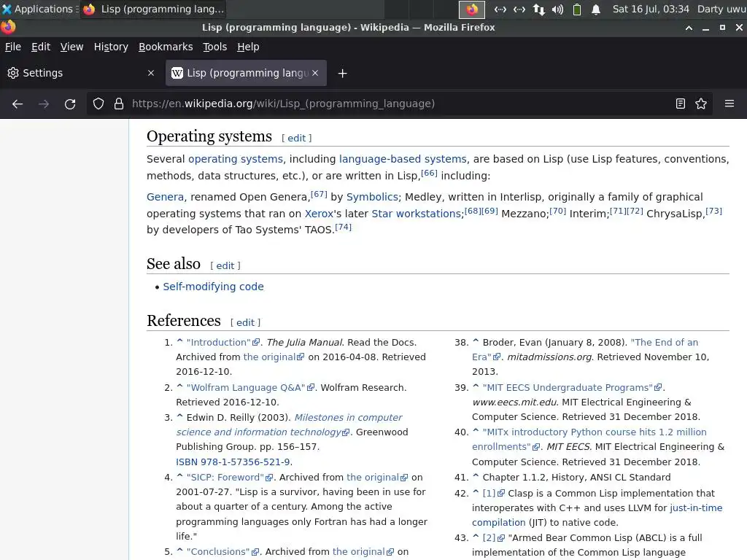This screenshot has height=560, width=747.
Task: Click the Firefox icon in top panel
Action: click(472, 9)
